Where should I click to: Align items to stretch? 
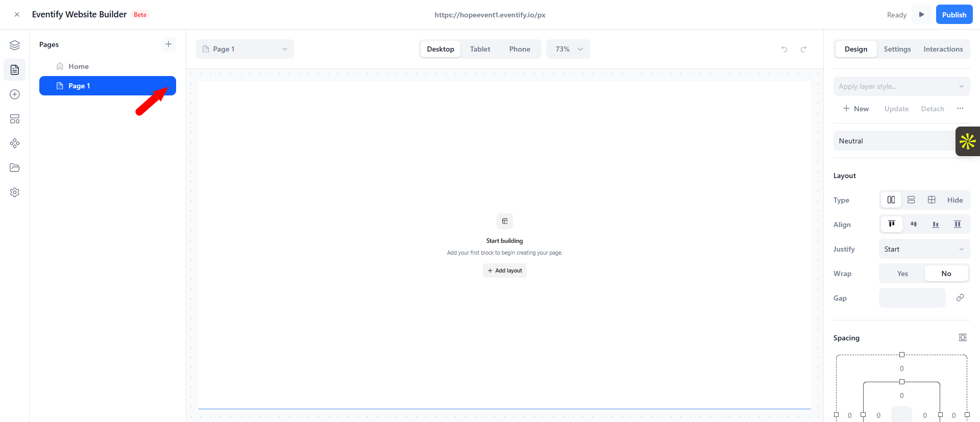(958, 225)
